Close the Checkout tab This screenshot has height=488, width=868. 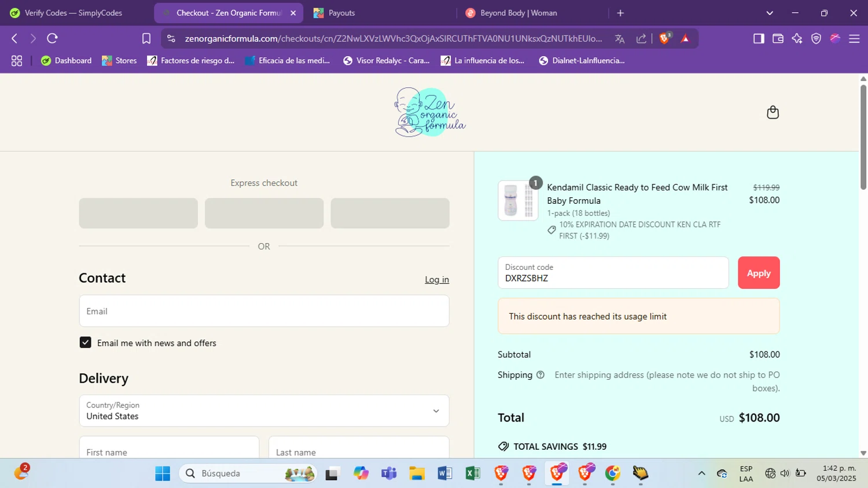[293, 13]
